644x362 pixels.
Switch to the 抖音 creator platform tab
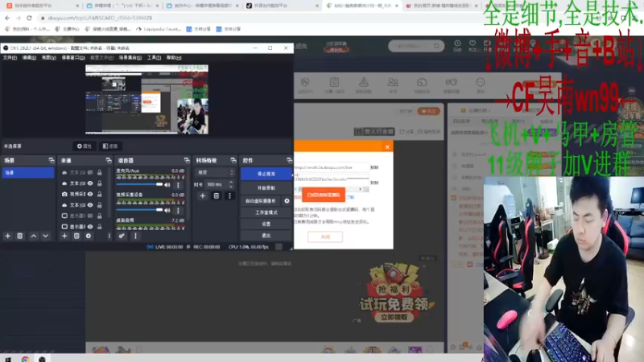[x=282, y=6]
